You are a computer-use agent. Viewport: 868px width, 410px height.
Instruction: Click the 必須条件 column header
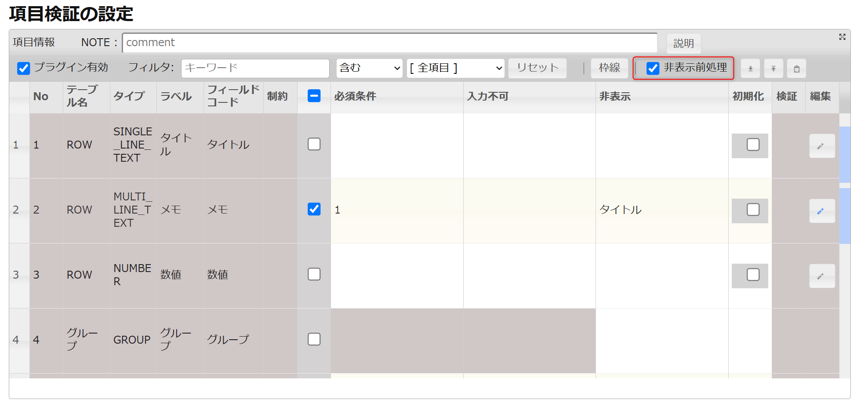coord(355,96)
